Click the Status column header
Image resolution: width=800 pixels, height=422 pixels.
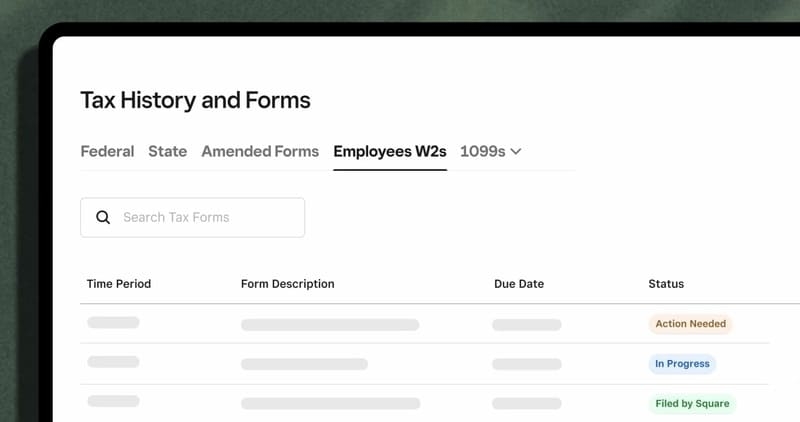pyautogui.click(x=666, y=284)
